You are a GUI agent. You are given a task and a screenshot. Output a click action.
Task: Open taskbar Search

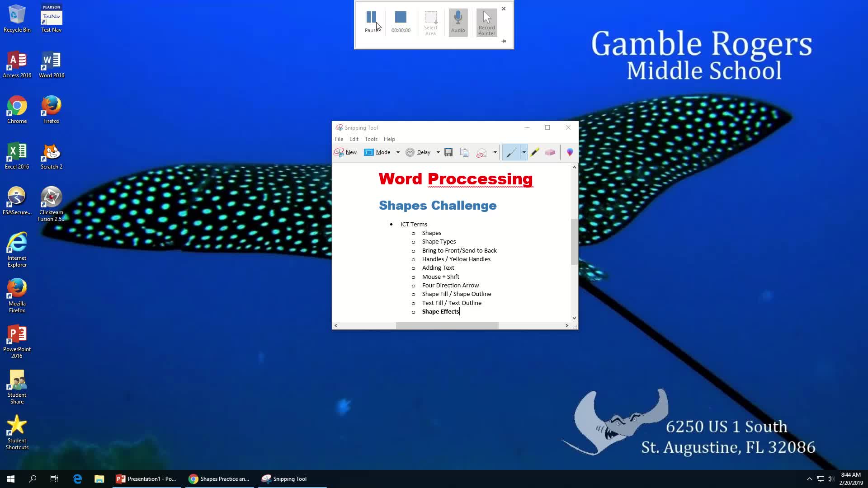pos(33,479)
